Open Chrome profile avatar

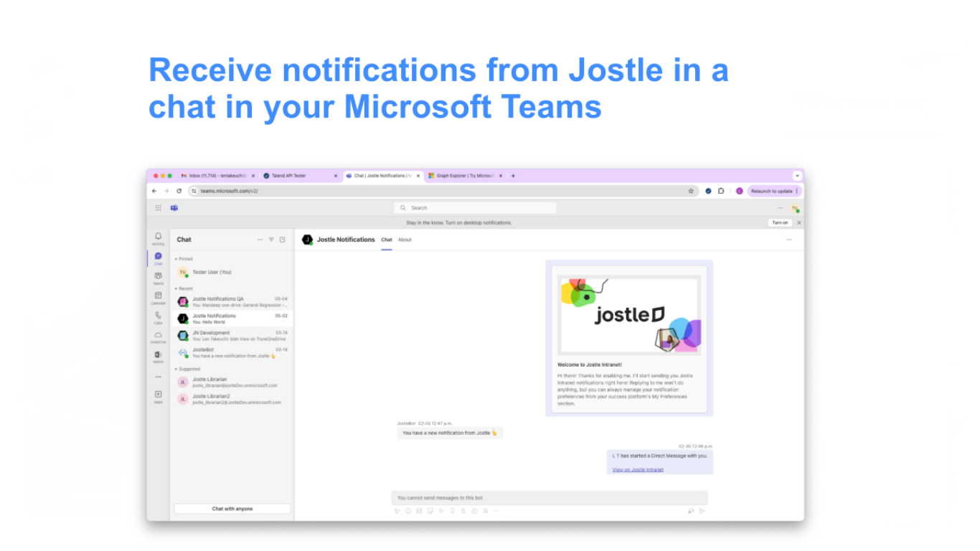tap(740, 191)
